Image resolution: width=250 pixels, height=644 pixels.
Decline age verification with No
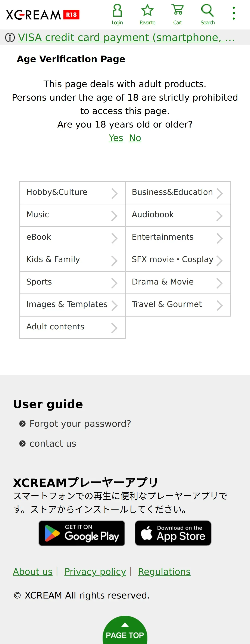[135, 138]
